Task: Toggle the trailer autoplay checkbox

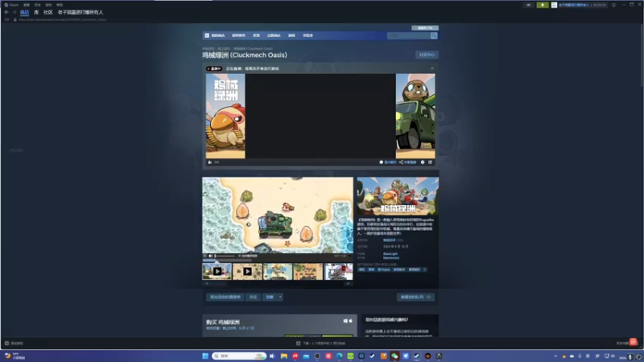Action: (x=239, y=256)
